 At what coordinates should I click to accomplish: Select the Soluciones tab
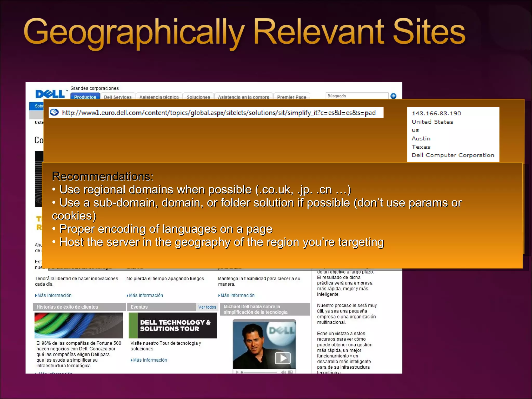pos(198,96)
